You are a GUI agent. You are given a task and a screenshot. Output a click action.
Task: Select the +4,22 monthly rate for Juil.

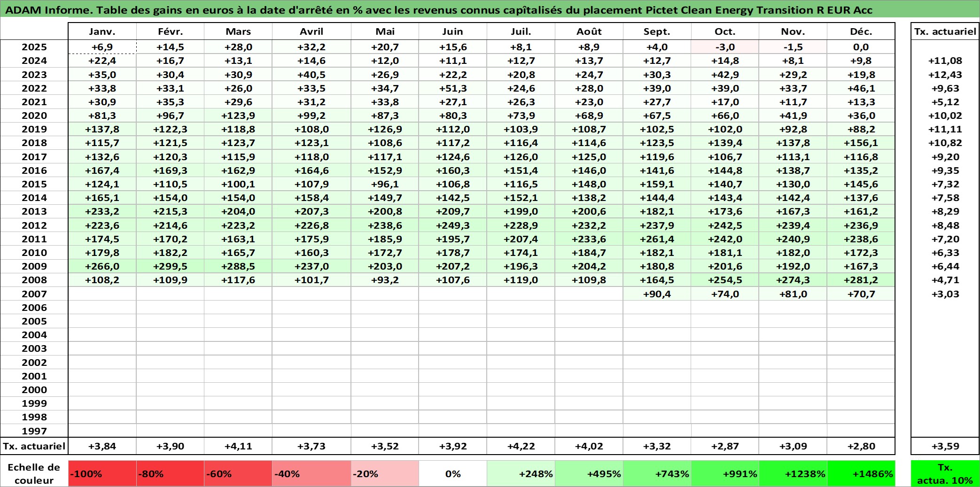pyautogui.click(x=521, y=446)
